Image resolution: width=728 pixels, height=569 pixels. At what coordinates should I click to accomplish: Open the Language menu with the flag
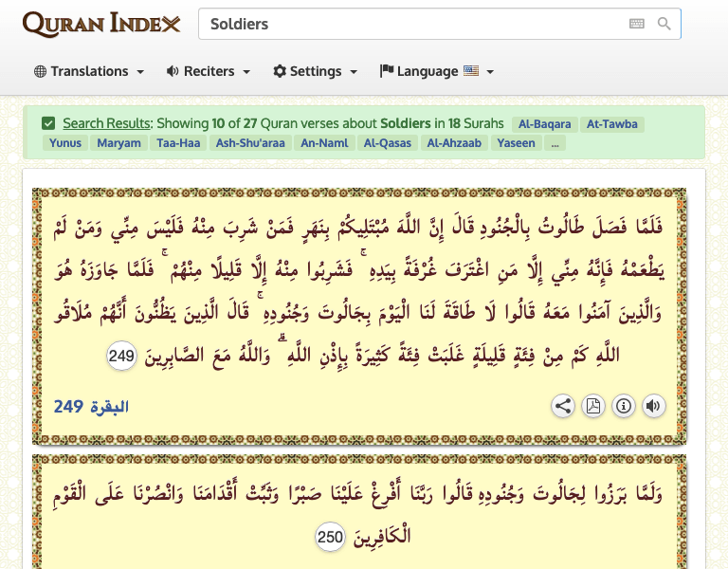coord(437,71)
